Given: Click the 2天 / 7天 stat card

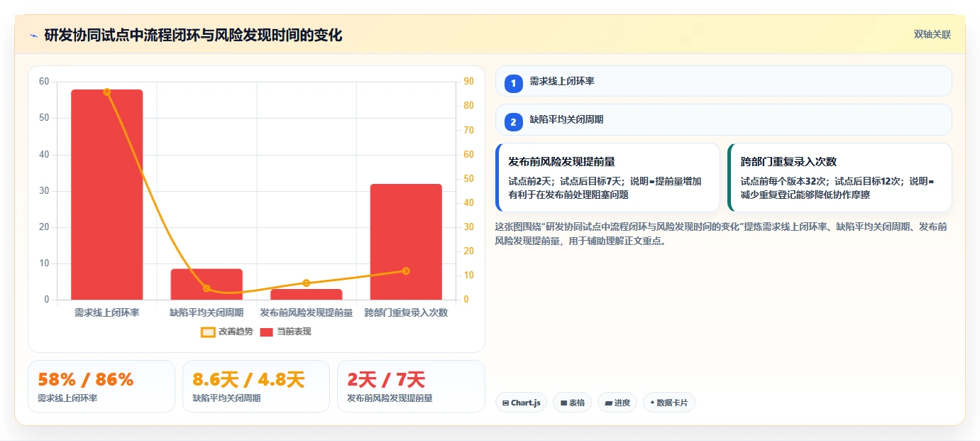Looking at the screenshot, I should point(411,386).
